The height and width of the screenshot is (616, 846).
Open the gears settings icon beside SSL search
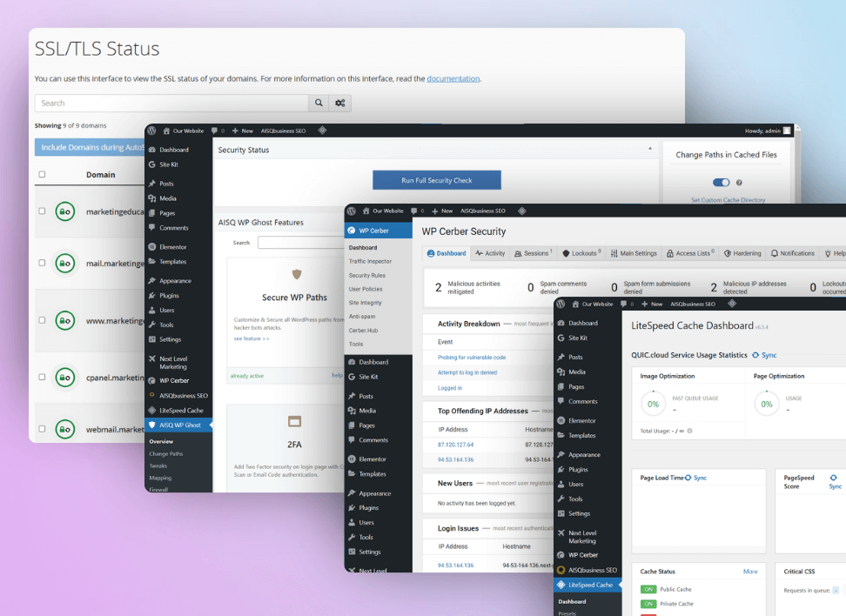(x=340, y=103)
